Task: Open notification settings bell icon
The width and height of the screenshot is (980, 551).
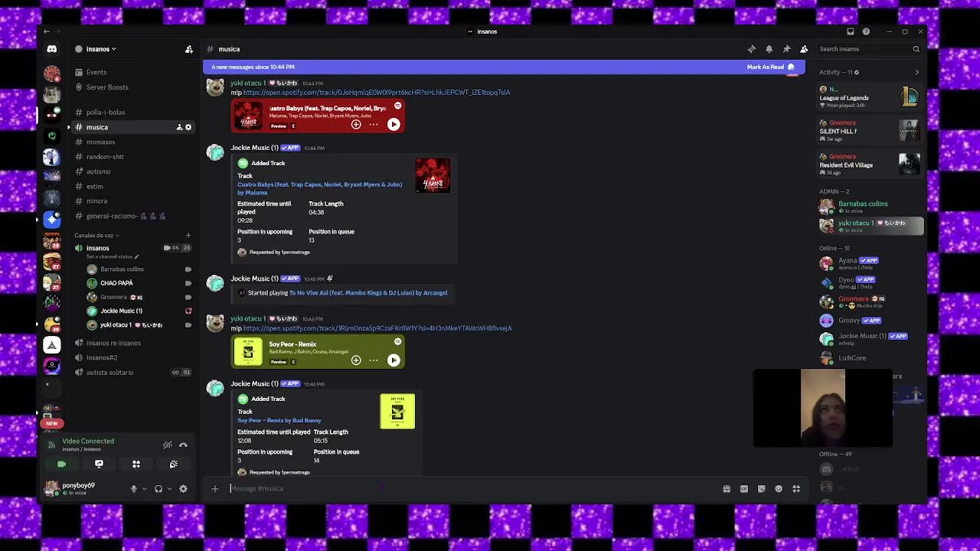Action: pos(769,49)
